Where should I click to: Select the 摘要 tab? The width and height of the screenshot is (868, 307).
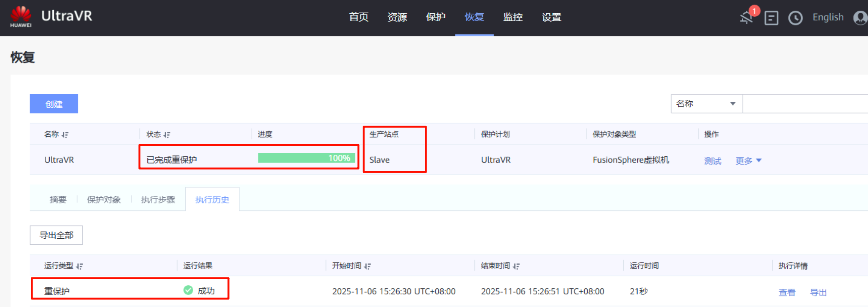click(x=58, y=200)
